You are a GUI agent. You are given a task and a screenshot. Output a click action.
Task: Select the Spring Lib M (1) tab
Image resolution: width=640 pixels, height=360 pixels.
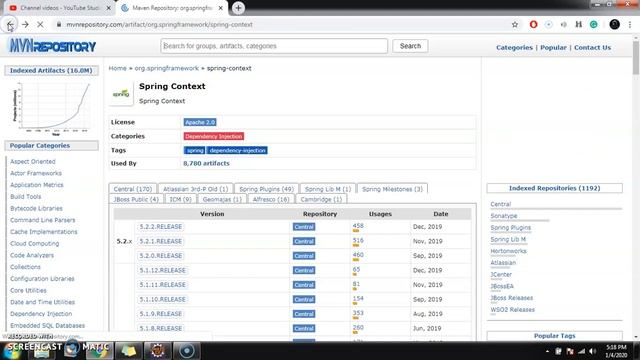328,189
